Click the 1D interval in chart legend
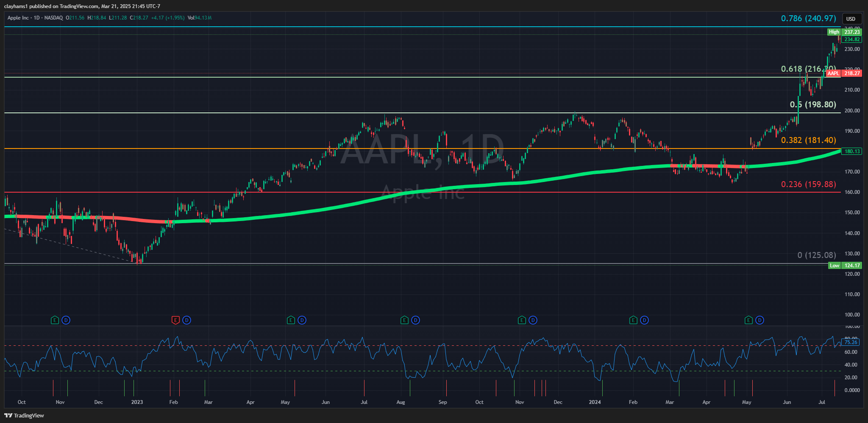The height and width of the screenshot is (423, 868). 37,18
